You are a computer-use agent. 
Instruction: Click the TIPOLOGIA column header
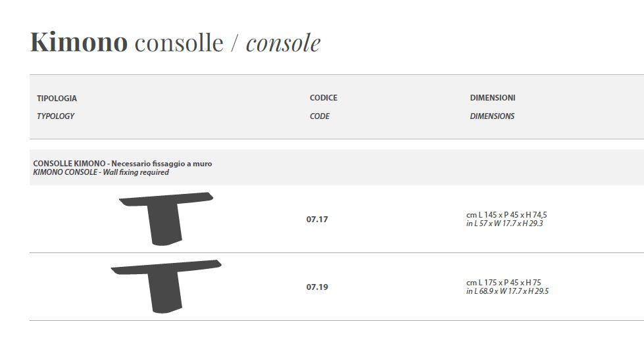(57, 99)
